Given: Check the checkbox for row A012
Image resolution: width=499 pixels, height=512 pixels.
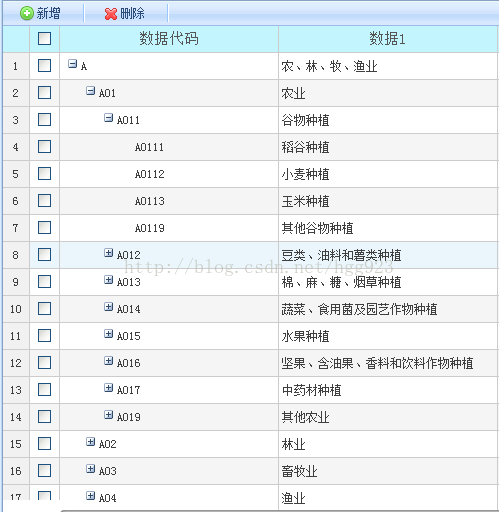Looking at the screenshot, I should point(44,255).
